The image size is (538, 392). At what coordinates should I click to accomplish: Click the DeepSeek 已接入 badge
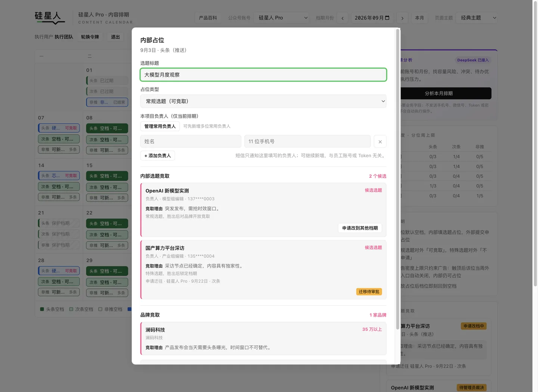coord(473,60)
